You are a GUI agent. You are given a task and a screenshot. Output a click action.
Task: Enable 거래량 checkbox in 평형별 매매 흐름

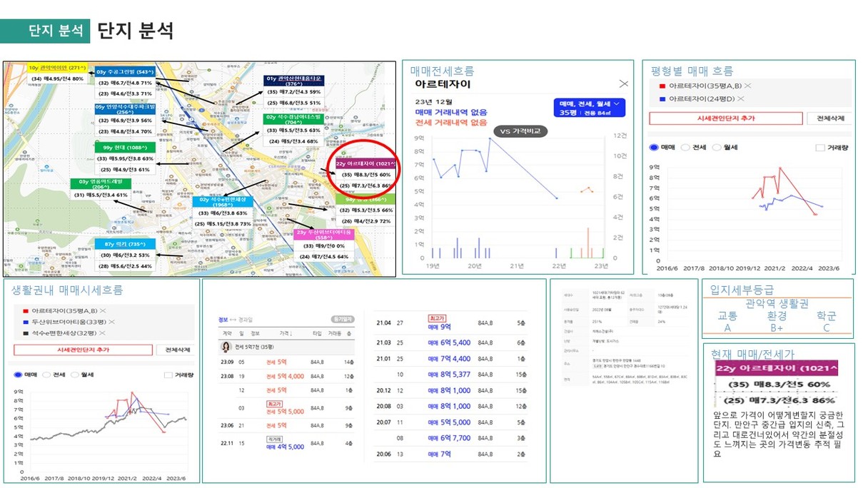(820, 148)
